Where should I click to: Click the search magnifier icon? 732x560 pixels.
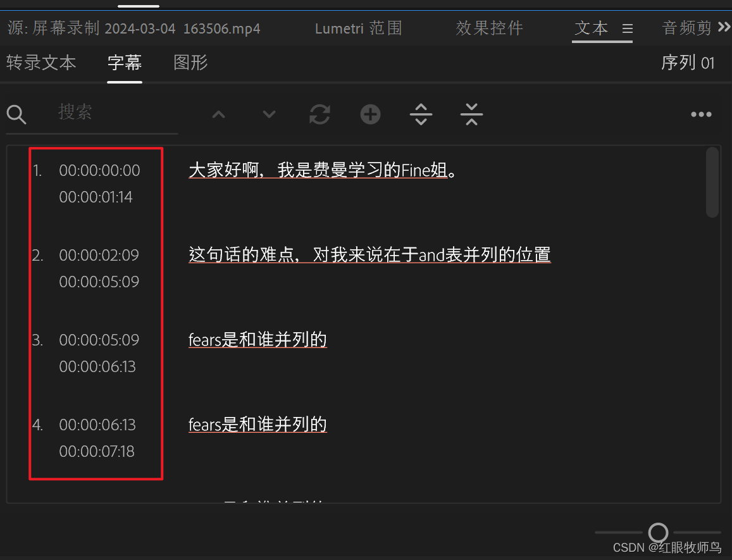tap(16, 115)
